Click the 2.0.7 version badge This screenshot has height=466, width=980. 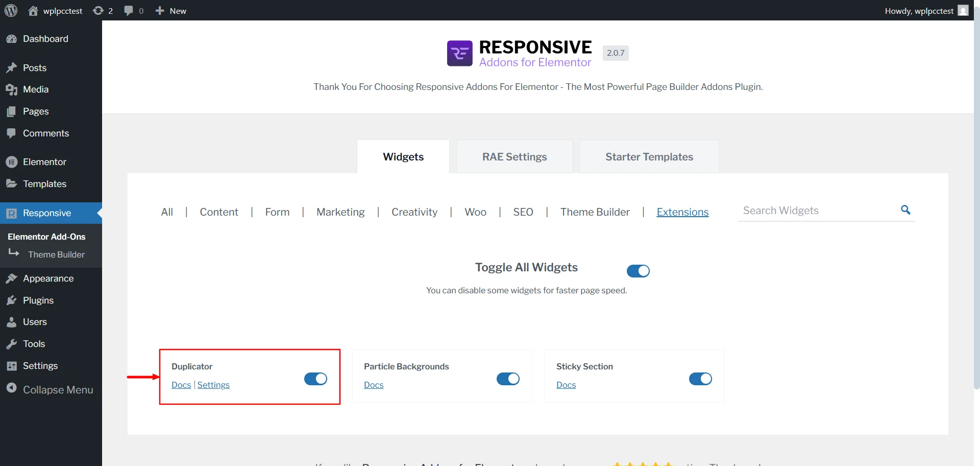point(616,53)
